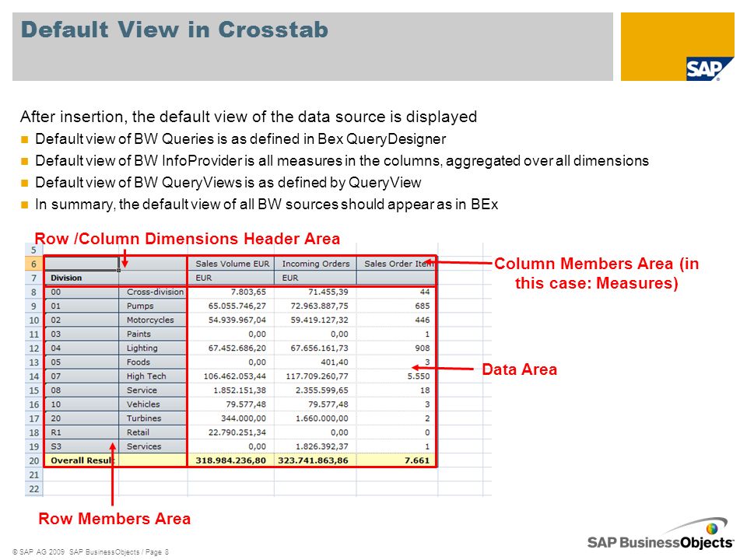Click the 'Foods' row member cell
747x560 pixels.
point(153,362)
